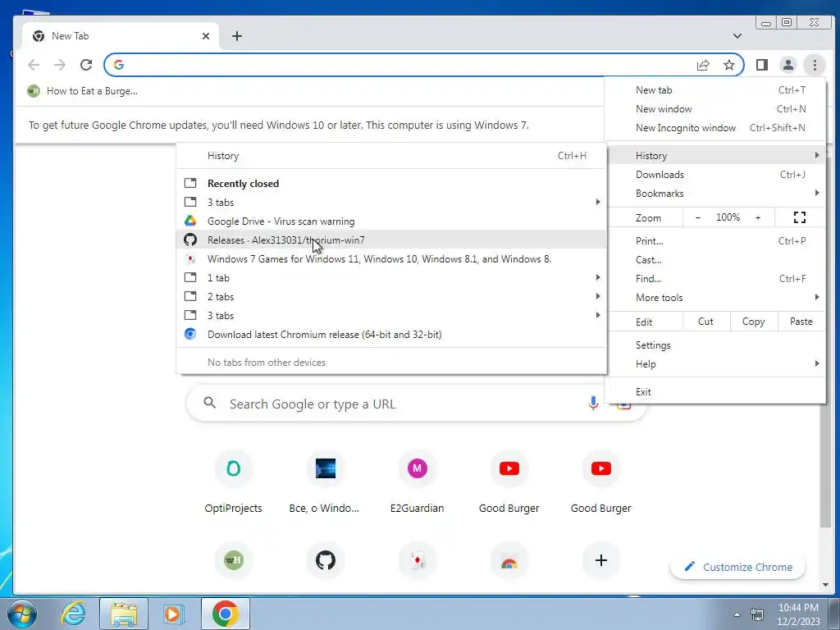Open Windows Explorer folder in taskbar

point(124,614)
